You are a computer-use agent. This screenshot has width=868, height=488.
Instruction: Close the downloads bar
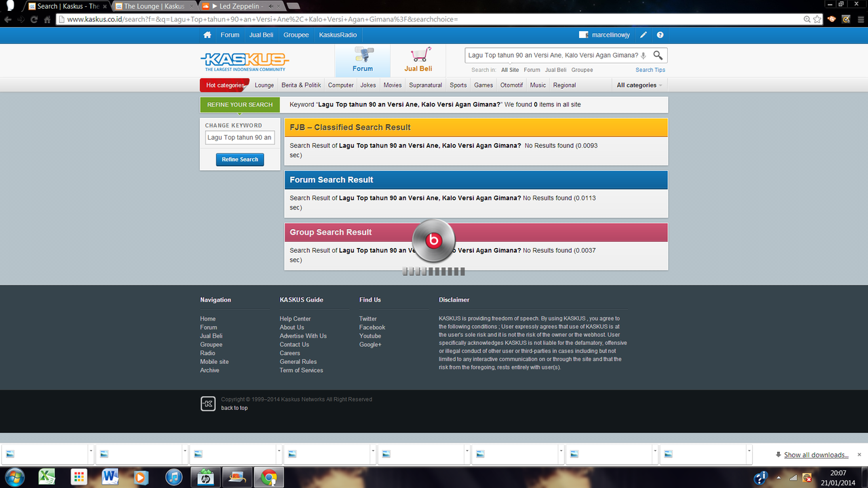(x=859, y=454)
